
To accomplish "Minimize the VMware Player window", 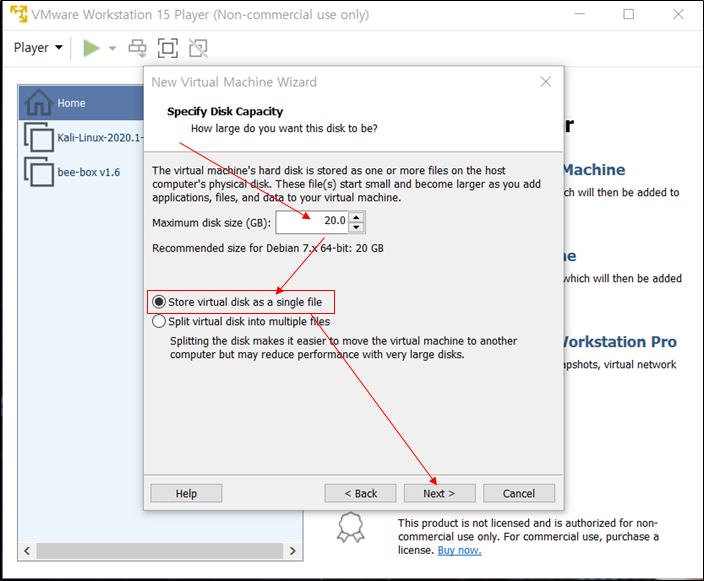I will point(580,14).
